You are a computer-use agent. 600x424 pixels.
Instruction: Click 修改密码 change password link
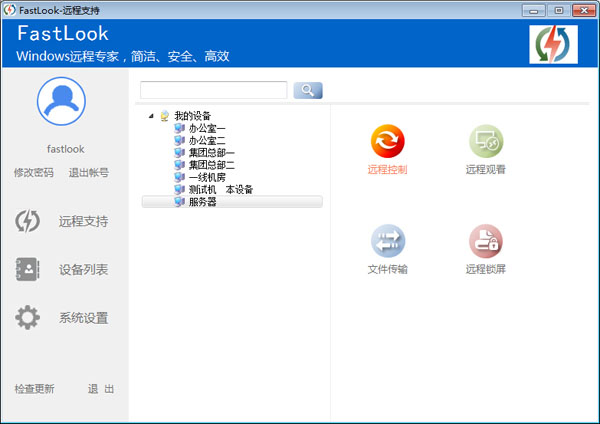34,173
